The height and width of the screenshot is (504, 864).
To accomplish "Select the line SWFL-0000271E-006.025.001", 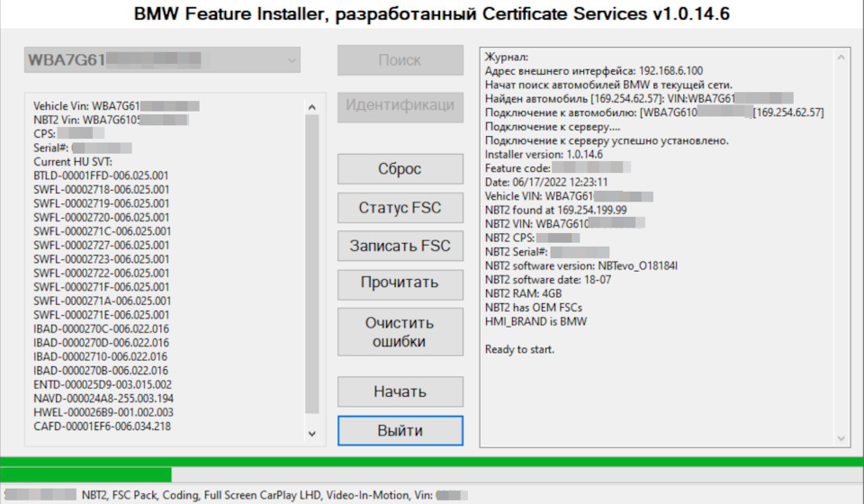I will (x=102, y=315).
